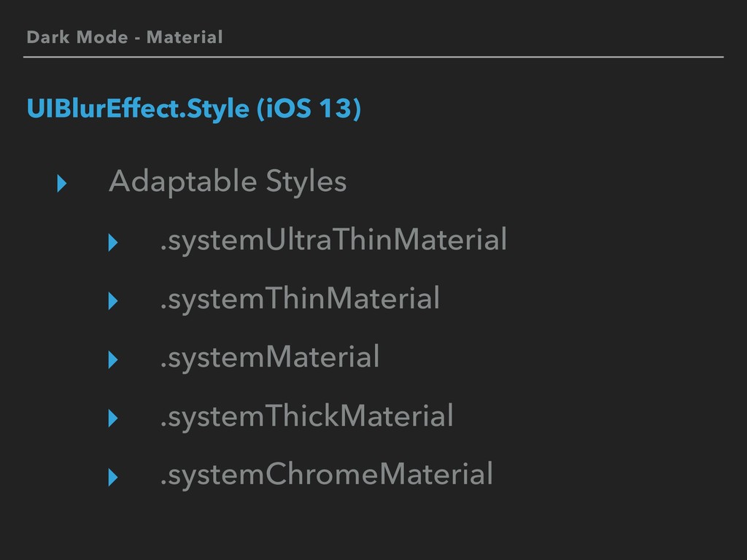The width and height of the screenshot is (747, 560).
Task: Click the Dark Mode words in header
Action: pyautogui.click(x=77, y=37)
